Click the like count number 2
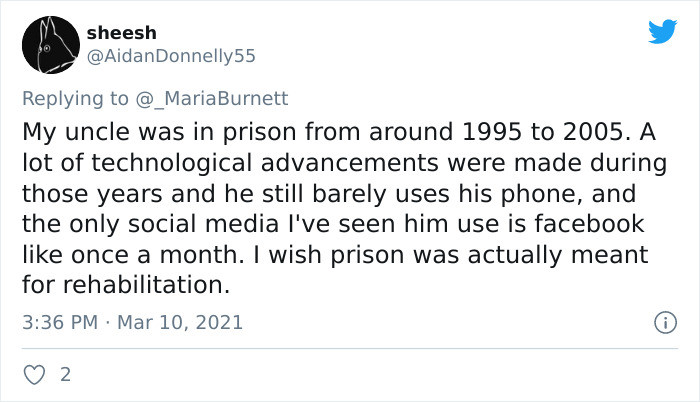 [x=65, y=375]
